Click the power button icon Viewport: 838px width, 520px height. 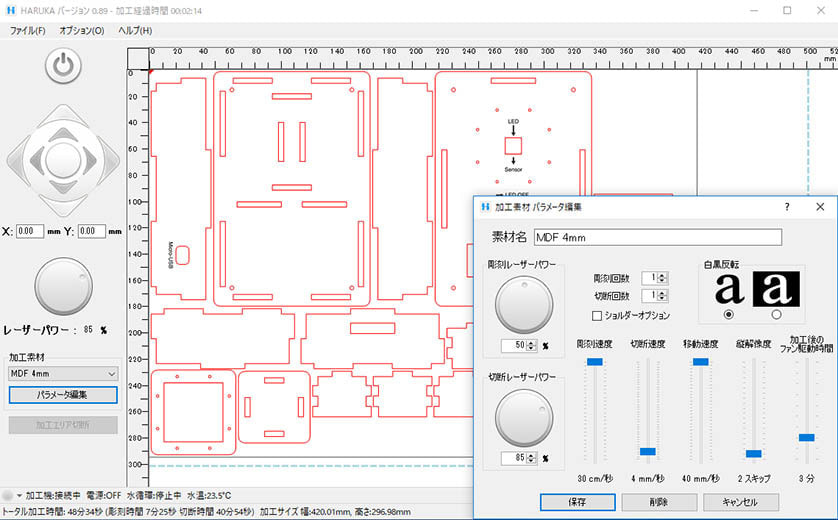tap(62, 67)
